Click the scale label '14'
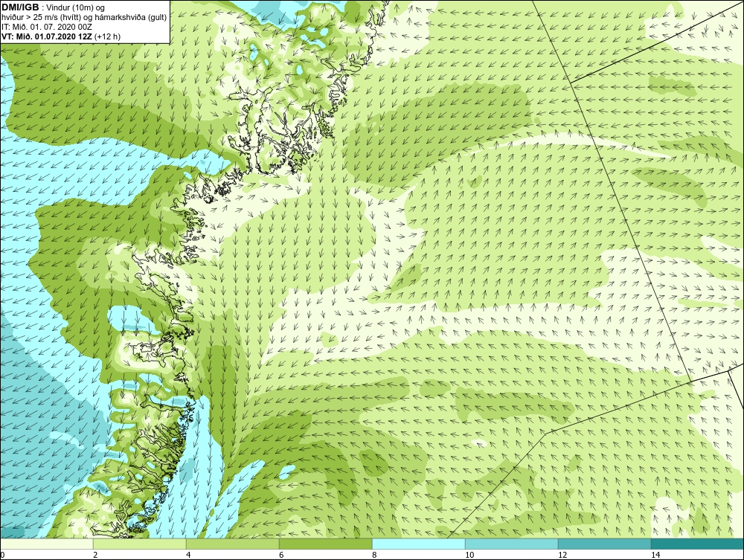 [x=655, y=555]
